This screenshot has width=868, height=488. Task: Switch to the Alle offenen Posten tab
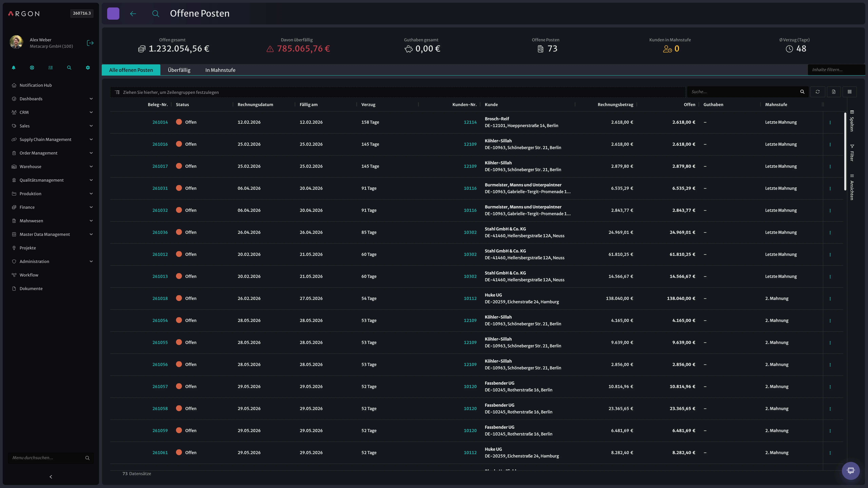click(x=131, y=70)
